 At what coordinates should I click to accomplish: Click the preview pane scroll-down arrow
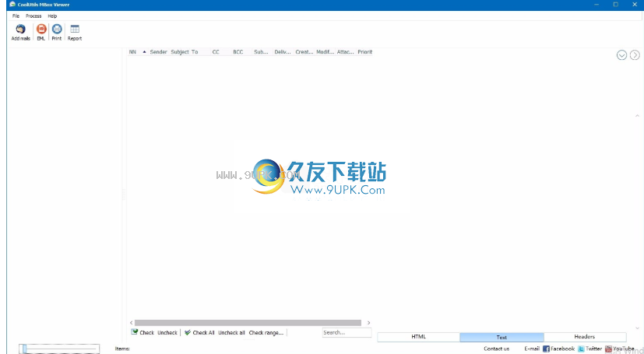(637, 328)
